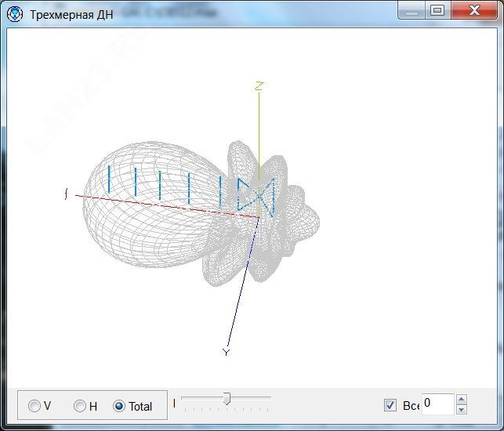
Task: Select the Total radio button
Action: (x=119, y=406)
